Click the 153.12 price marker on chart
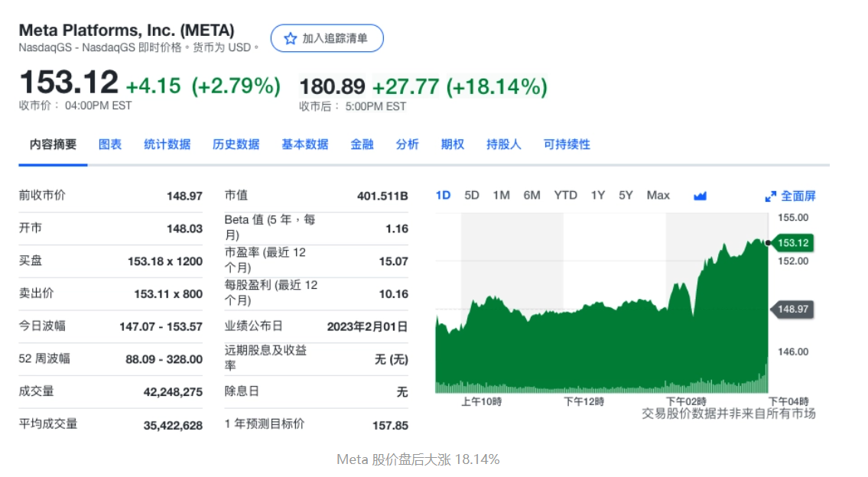Image resolution: width=868 pixels, height=477 pixels. [792, 243]
